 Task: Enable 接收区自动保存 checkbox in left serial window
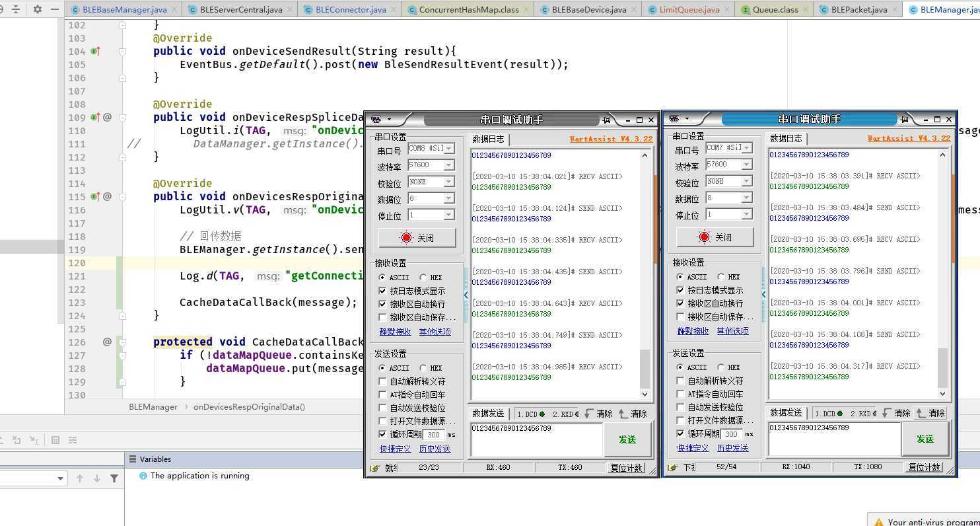[x=382, y=317]
